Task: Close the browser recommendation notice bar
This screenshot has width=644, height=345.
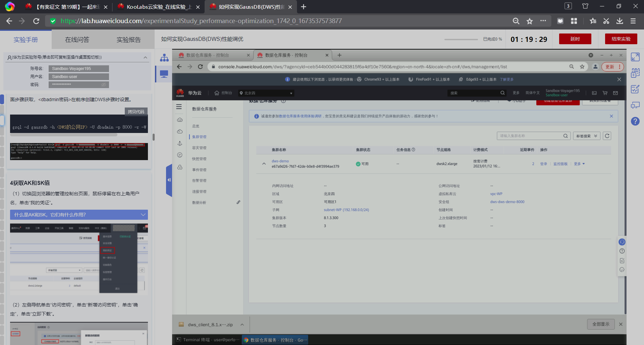Action: tap(619, 79)
